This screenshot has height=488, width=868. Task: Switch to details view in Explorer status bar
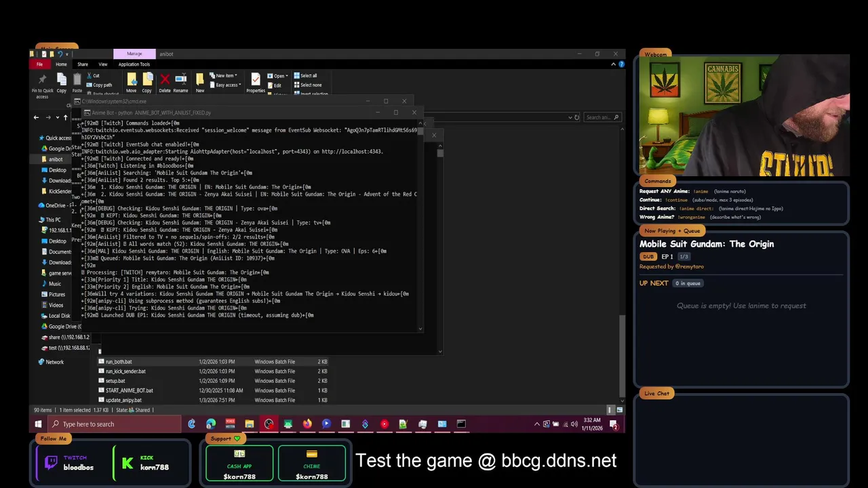coord(611,410)
